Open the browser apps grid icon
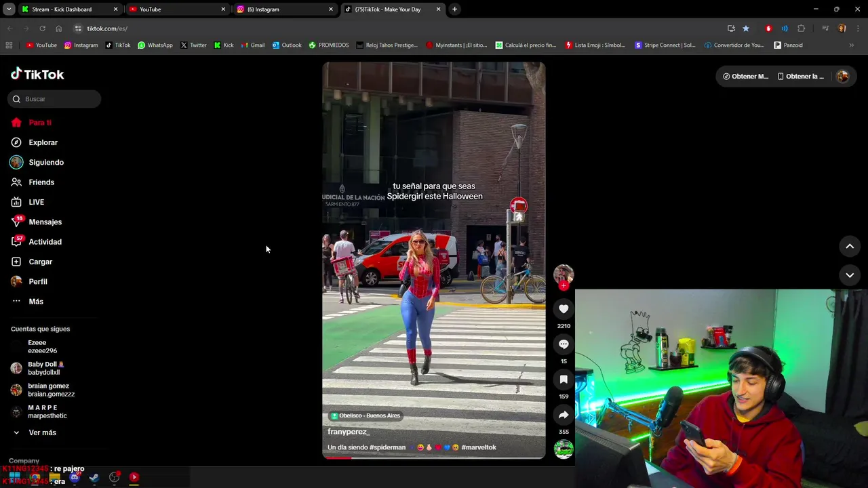The width and height of the screenshot is (868, 488). point(9,45)
